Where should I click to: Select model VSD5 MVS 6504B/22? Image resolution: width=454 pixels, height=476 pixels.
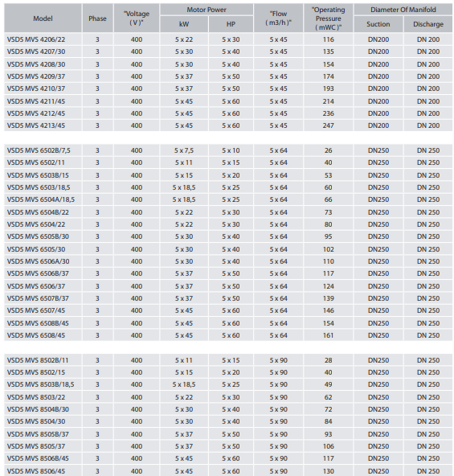pyautogui.click(x=38, y=212)
